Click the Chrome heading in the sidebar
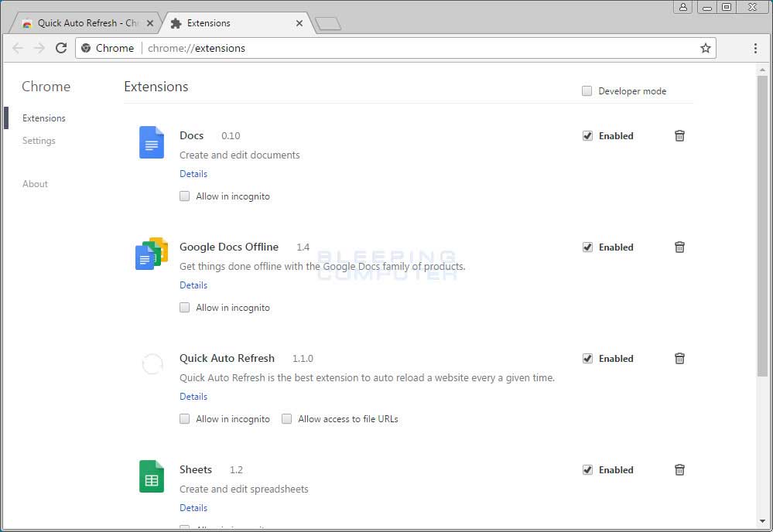 point(46,87)
